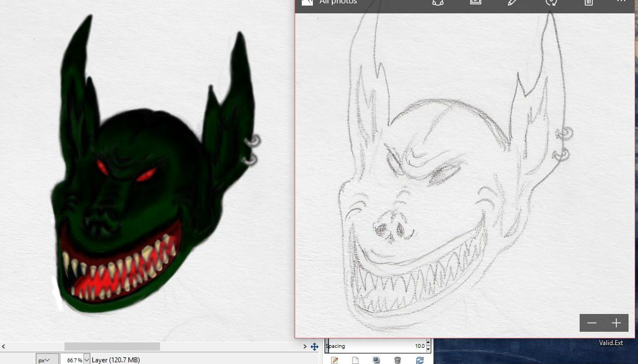Image resolution: width=638 pixels, height=364 pixels.
Task: Click the edit brush icon below Spacing
Action: pos(335,361)
